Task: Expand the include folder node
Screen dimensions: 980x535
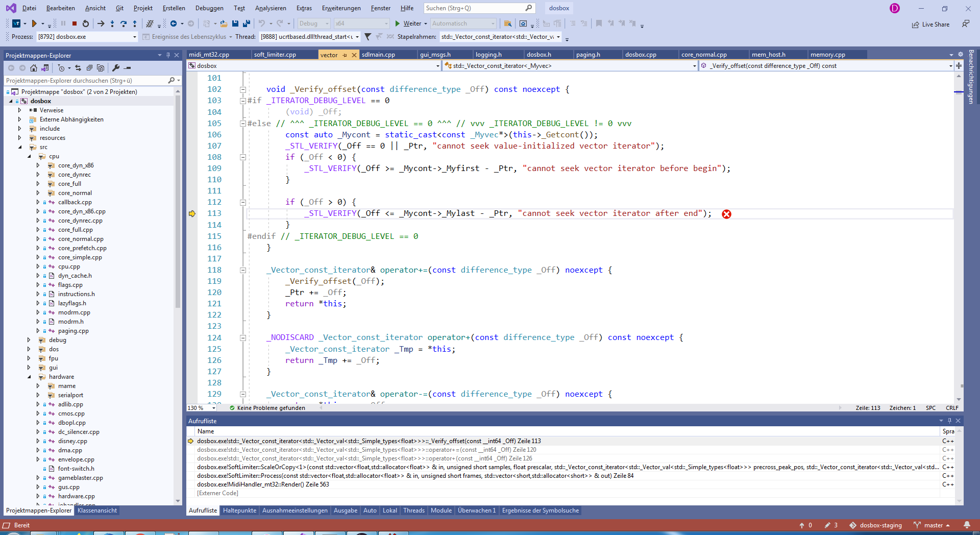Action: tap(19, 128)
